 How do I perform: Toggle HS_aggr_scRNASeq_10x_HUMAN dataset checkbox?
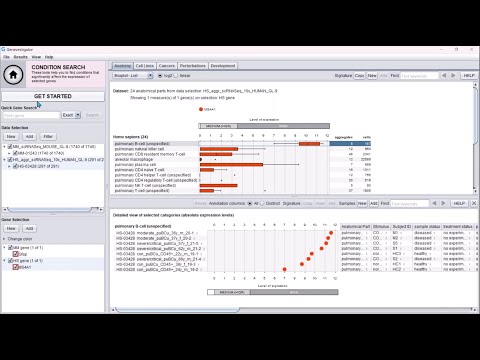click(10, 160)
